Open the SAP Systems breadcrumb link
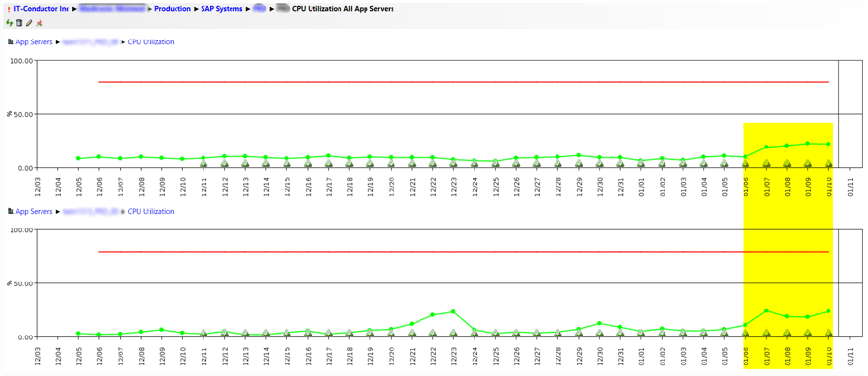868x376 pixels. (x=222, y=9)
